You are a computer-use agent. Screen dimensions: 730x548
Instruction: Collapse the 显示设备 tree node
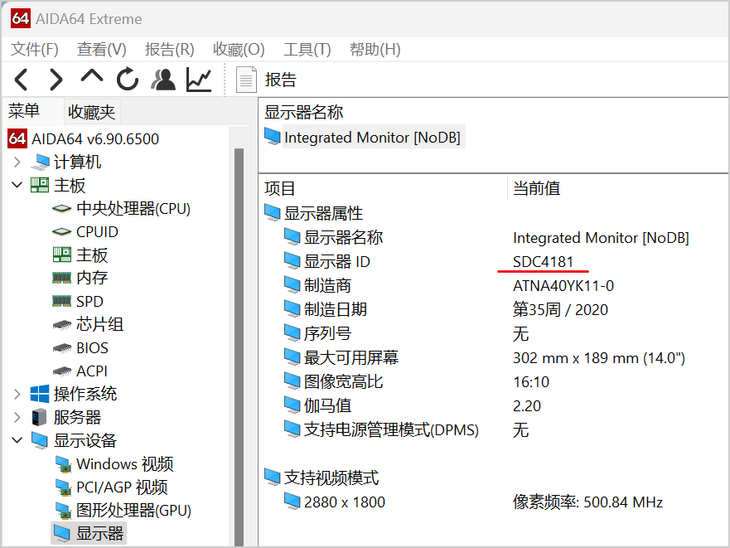[x=17, y=440]
